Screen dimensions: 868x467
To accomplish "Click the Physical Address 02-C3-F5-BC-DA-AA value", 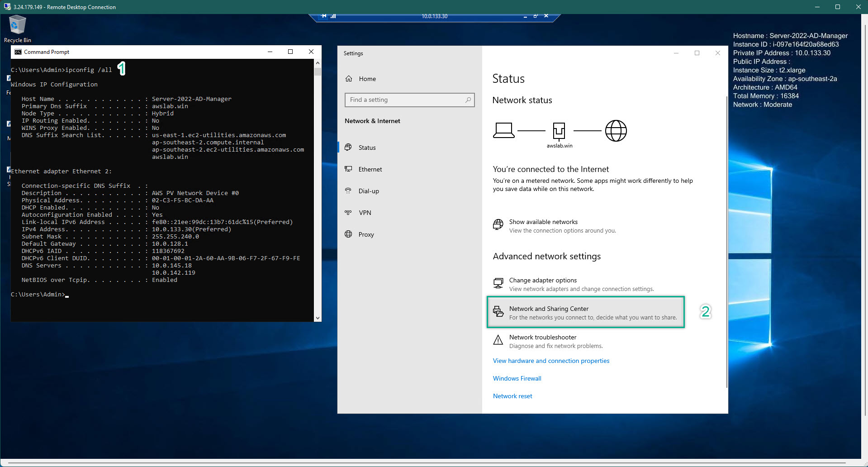I will pyautogui.click(x=182, y=200).
